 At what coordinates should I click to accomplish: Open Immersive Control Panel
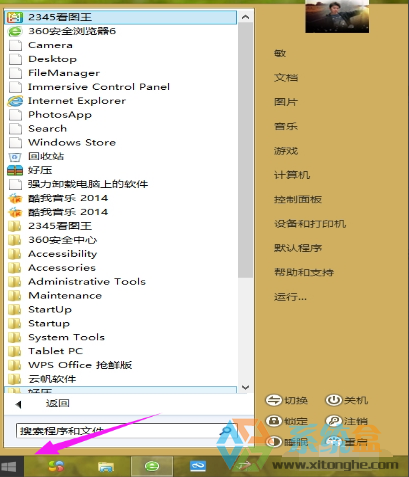(x=121, y=87)
